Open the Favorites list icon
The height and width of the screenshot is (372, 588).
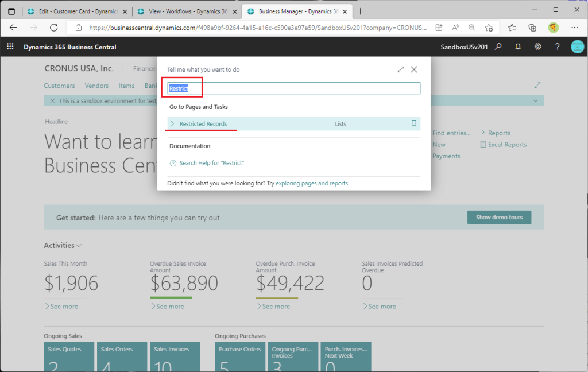512,28
